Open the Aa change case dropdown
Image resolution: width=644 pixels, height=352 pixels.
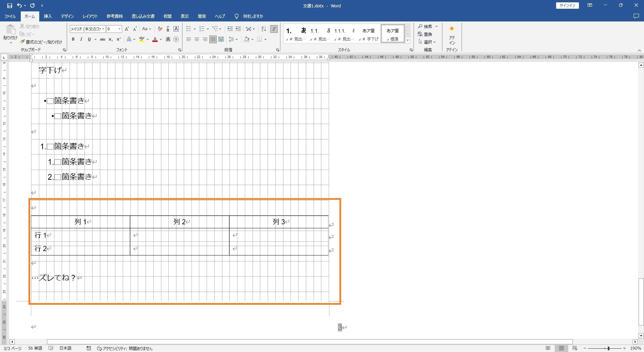[147, 29]
